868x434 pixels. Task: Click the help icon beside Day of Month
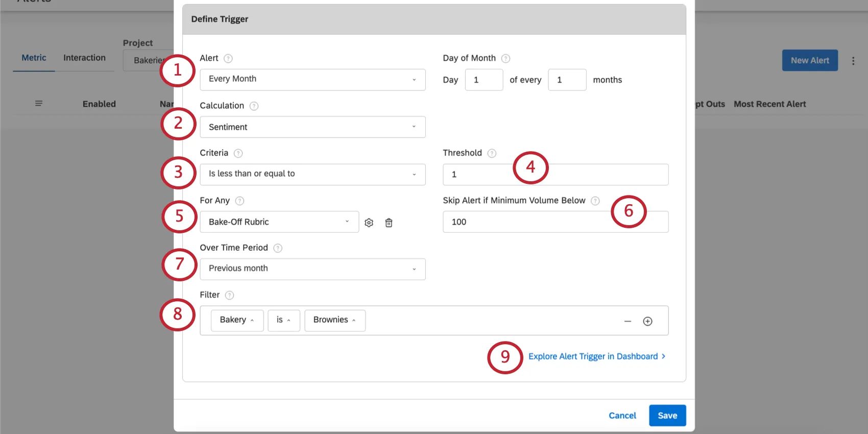[505, 59]
